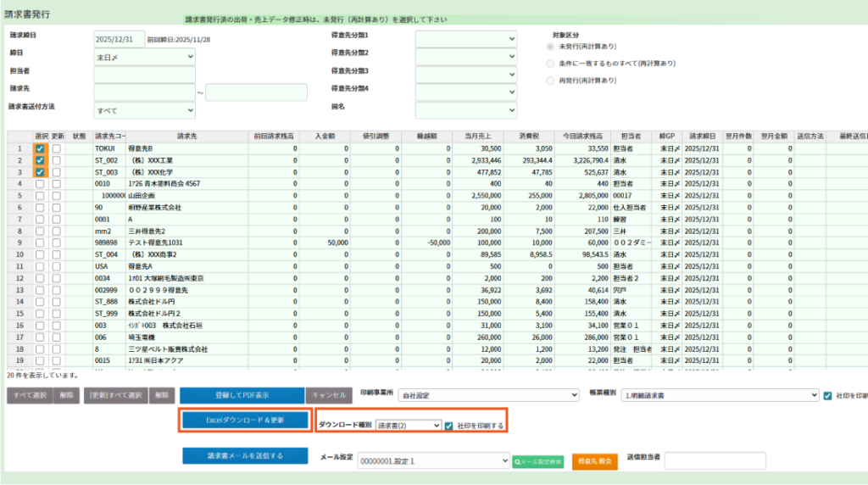Image resolution: width=868 pixels, height=485 pixels.
Task: Open 得意先 照会 with the orange button
Action: click(593, 461)
